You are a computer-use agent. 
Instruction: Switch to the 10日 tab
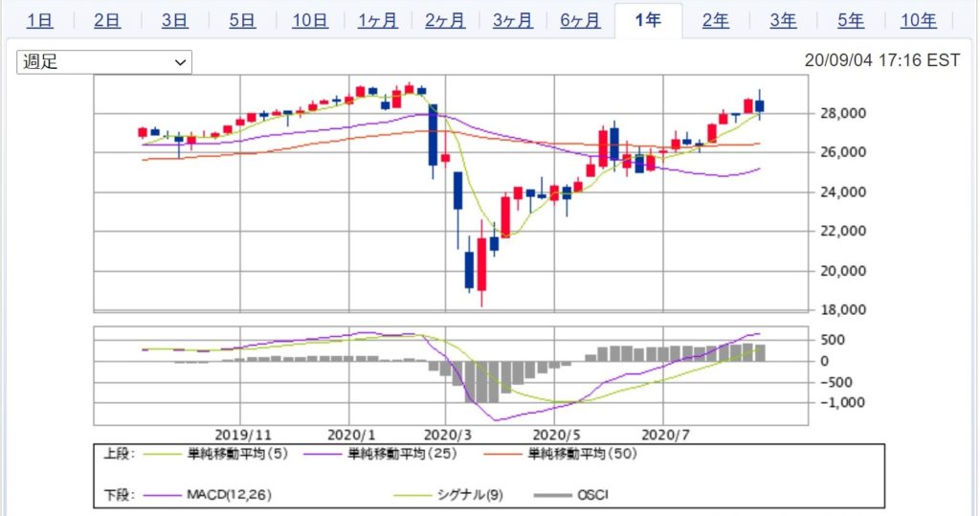click(x=309, y=21)
